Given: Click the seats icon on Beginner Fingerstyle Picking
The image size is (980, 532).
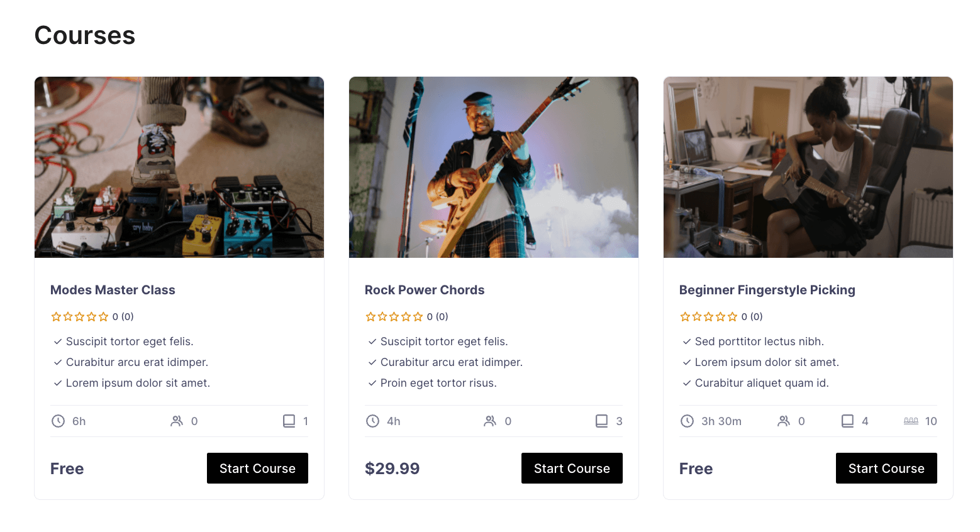Looking at the screenshot, I should 911,421.
